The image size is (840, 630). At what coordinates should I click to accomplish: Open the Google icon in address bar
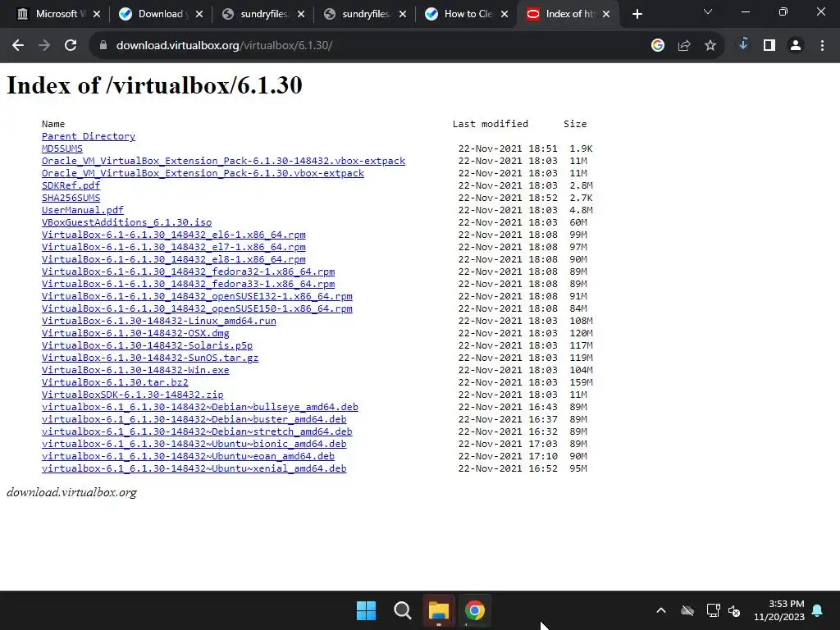657,46
